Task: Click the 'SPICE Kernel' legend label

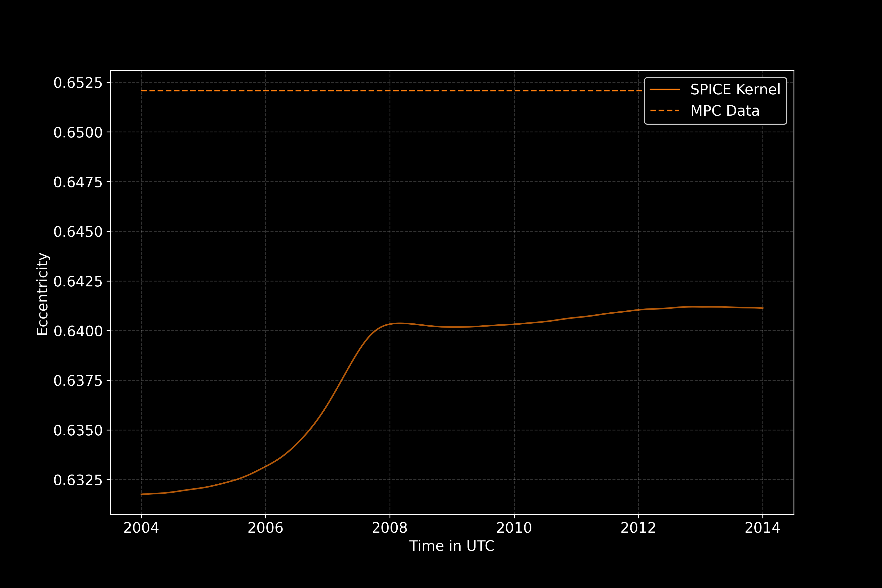Action: pyautogui.click(x=735, y=90)
